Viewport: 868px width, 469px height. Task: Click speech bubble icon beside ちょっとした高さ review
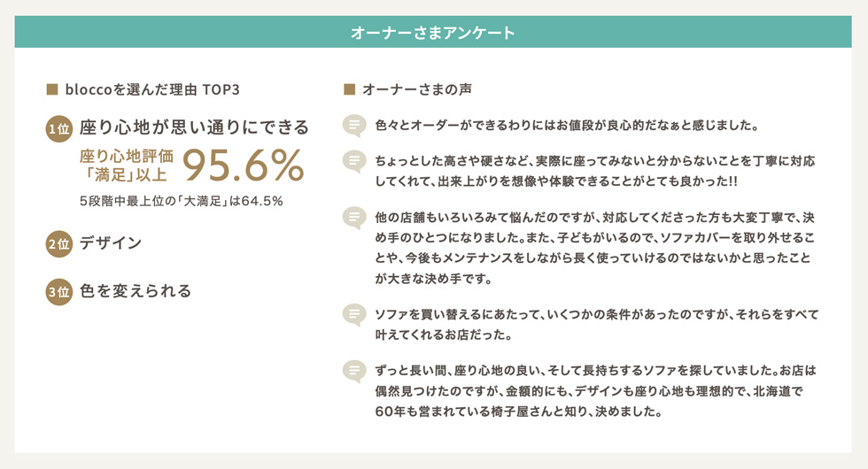(354, 162)
